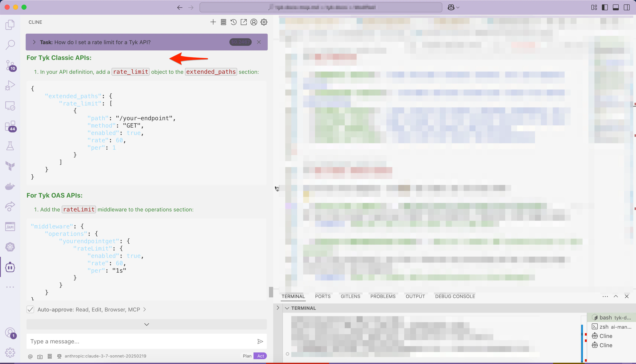636x364 pixels.
Task: Open Extensions view with 44 updates badge
Action: [10, 126]
